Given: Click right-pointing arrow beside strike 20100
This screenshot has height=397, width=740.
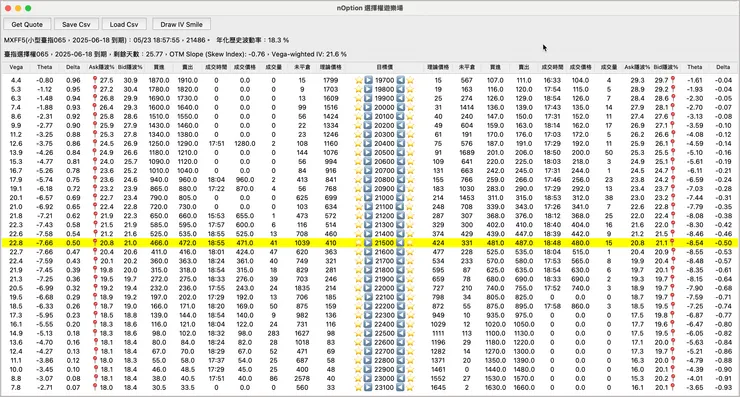Looking at the screenshot, I should tap(369, 116).
